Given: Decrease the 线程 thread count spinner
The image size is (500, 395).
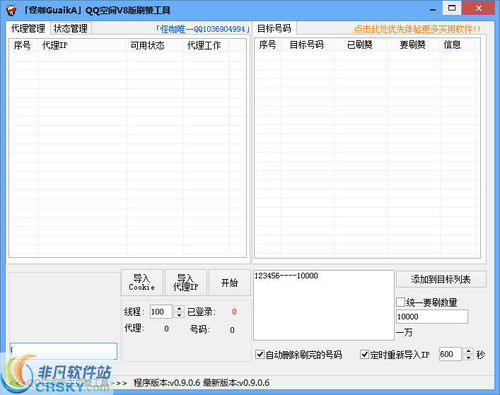Looking at the screenshot, I should coord(179,315).
